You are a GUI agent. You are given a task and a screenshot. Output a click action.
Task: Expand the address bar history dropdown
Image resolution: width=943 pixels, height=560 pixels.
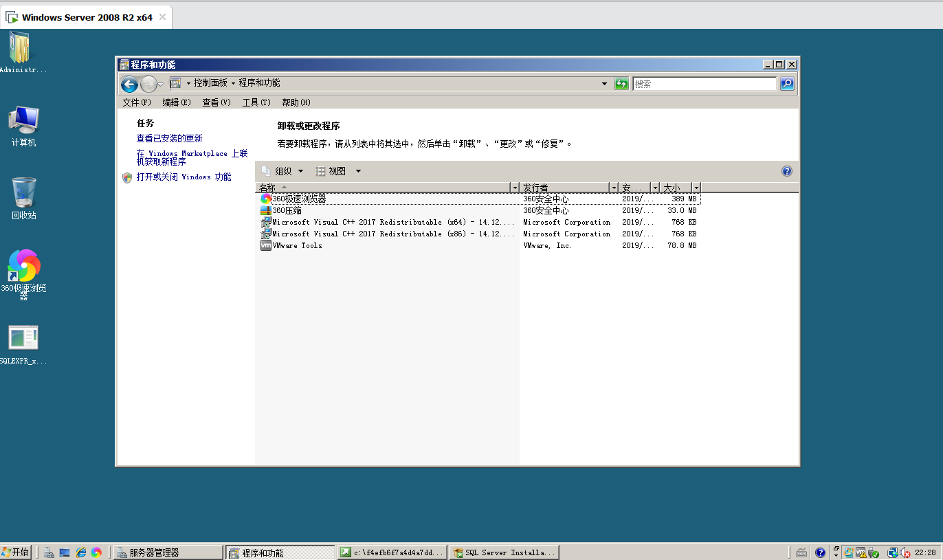pos(604,84)
